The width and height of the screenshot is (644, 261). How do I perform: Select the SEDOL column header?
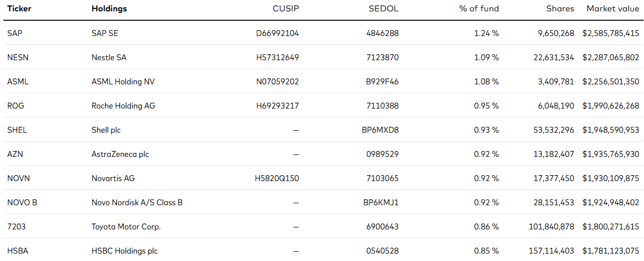(384, 8)
